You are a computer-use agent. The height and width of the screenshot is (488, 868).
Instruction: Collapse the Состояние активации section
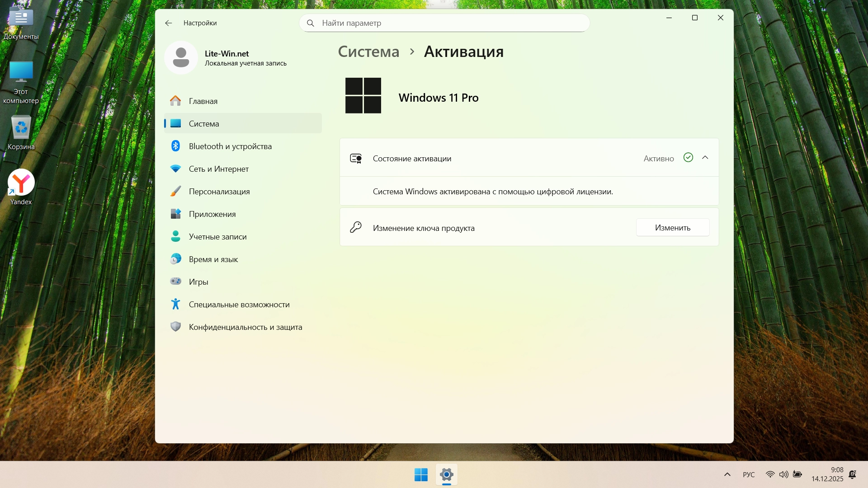[705, 158]
